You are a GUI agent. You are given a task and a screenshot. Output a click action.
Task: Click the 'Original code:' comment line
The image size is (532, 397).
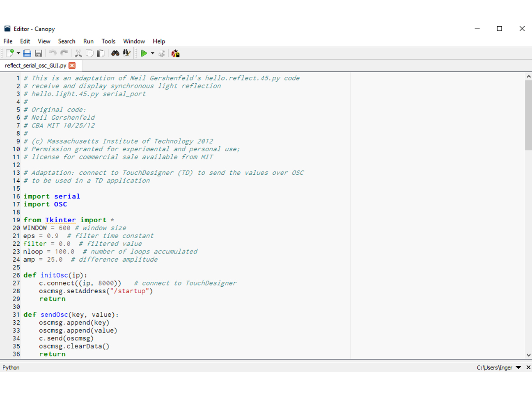coord(55,110)
